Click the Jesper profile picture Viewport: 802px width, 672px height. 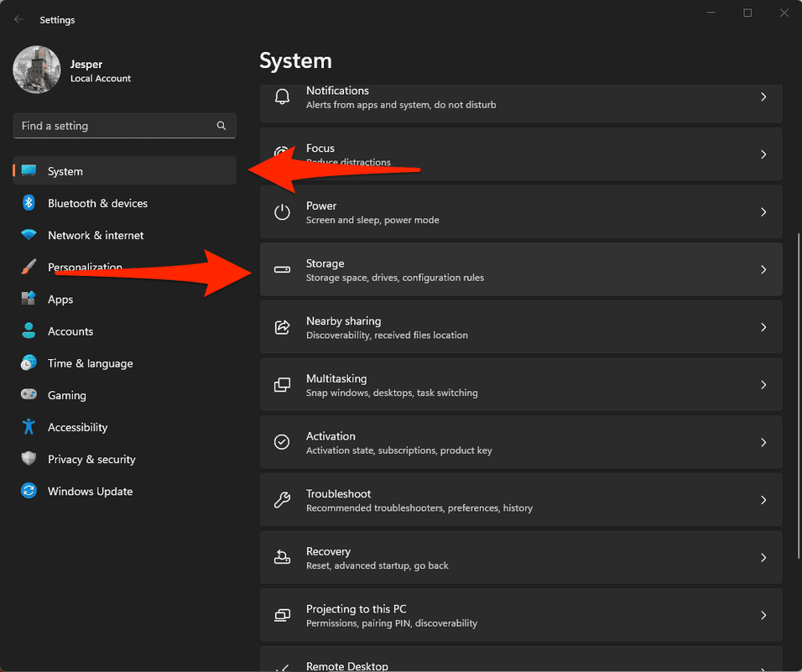click(x=37, y=70)
